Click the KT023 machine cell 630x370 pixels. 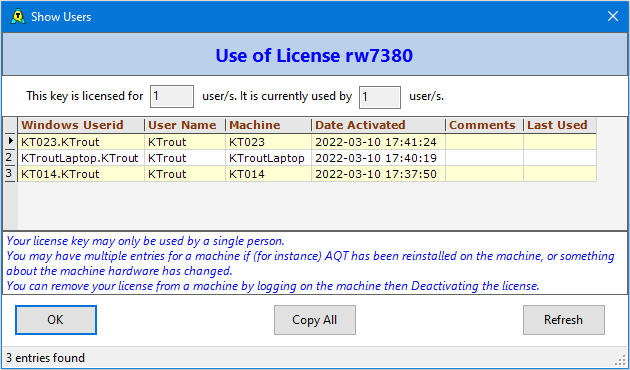coord(268,142)
